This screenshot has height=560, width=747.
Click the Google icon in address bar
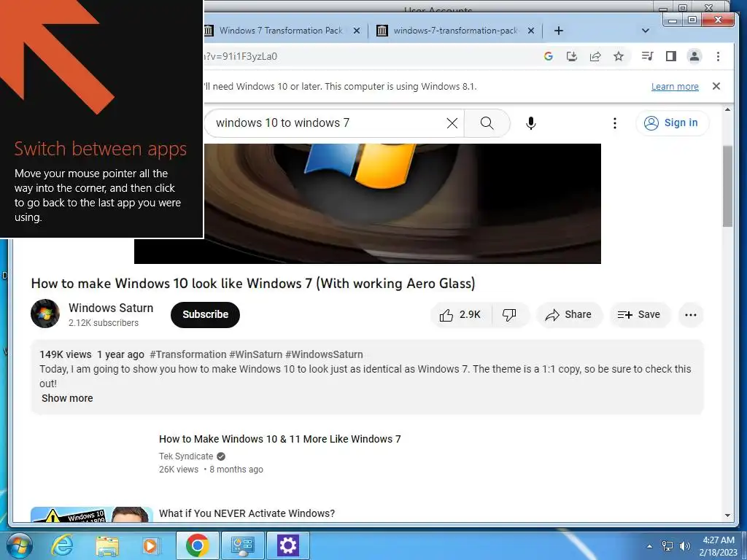click(x=549, y=56)
